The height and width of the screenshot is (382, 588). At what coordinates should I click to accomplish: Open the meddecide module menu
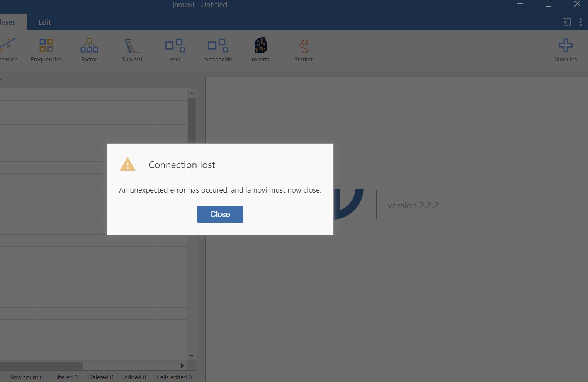point(218,50)
